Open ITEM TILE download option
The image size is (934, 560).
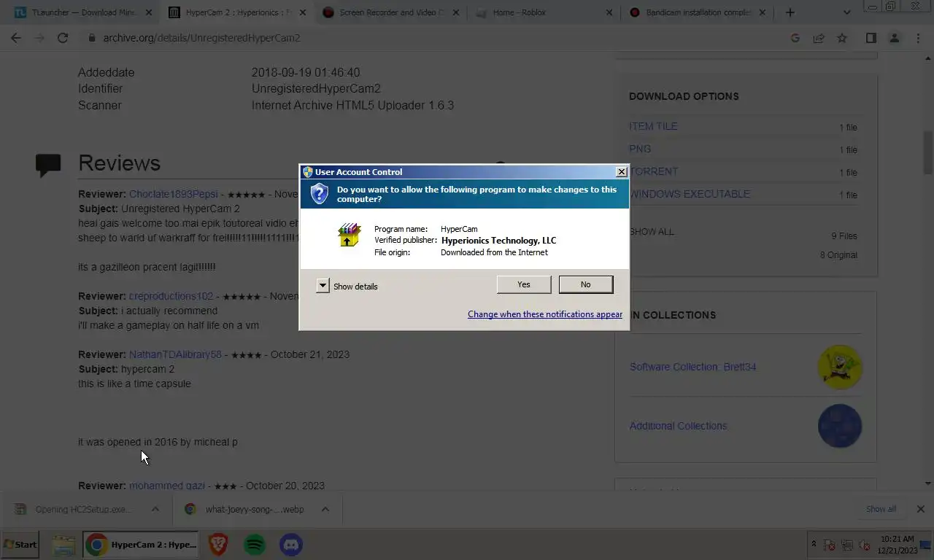(x=653, y=126)
